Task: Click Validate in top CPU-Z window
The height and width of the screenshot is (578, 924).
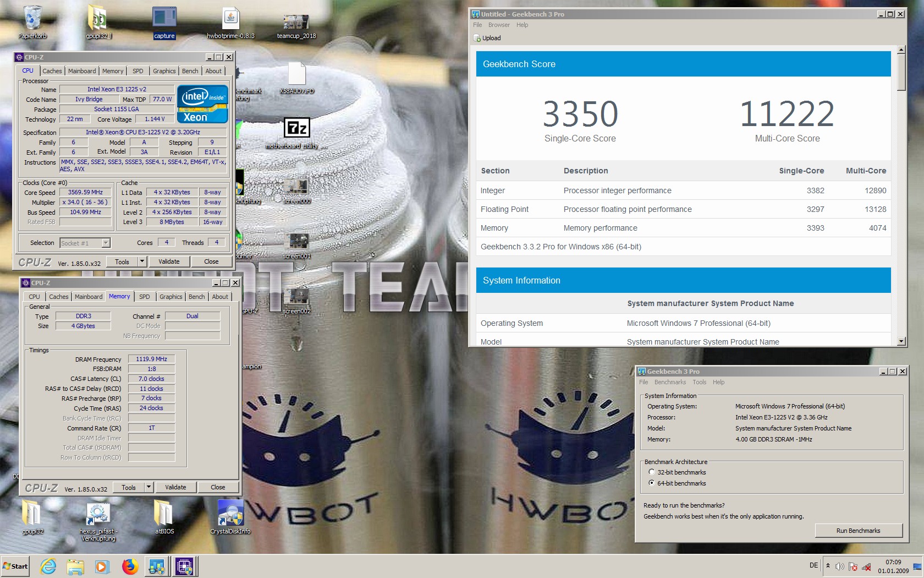Action: tap(169, 261)
